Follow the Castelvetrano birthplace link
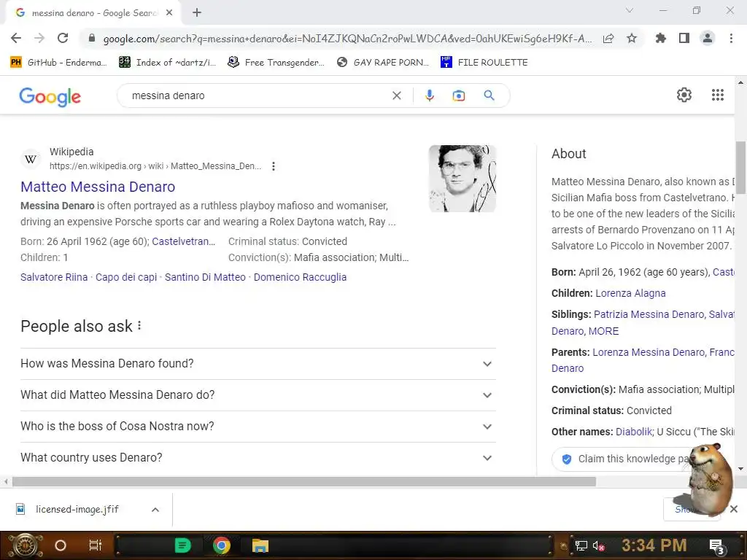This screenshot has width=747, height=560. (183, 241)
